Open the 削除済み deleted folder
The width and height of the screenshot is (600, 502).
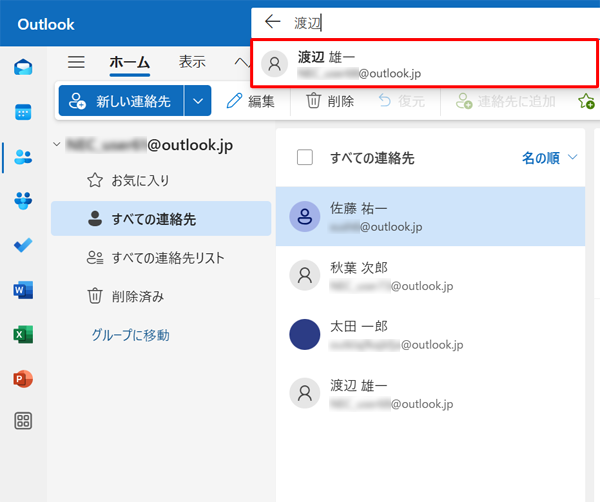pyautogui.click(x=161, y=296)
